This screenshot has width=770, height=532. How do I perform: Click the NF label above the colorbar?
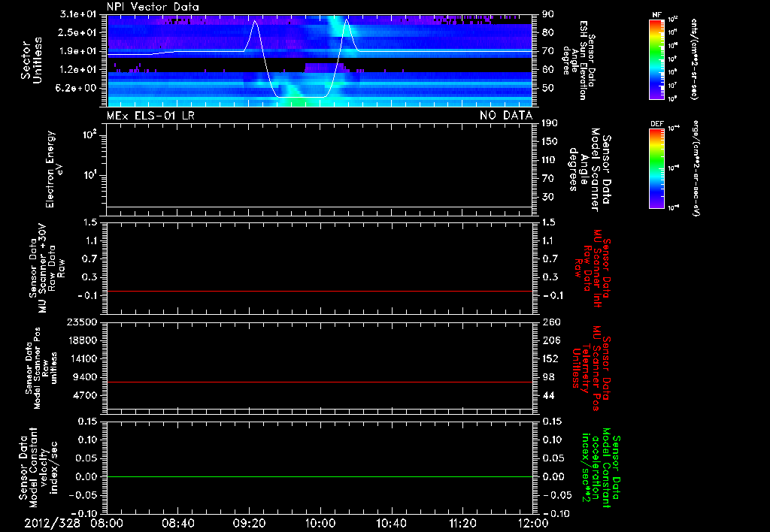[657, 15]
